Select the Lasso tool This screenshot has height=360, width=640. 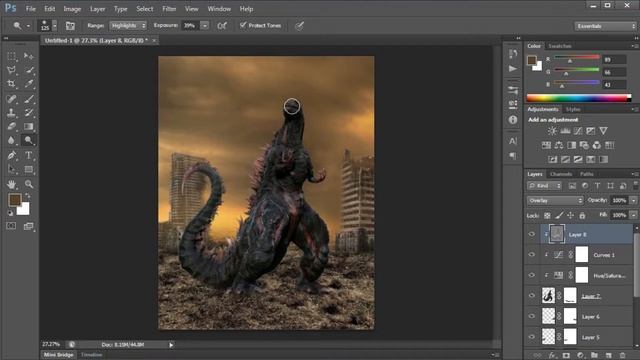point(11,70)
